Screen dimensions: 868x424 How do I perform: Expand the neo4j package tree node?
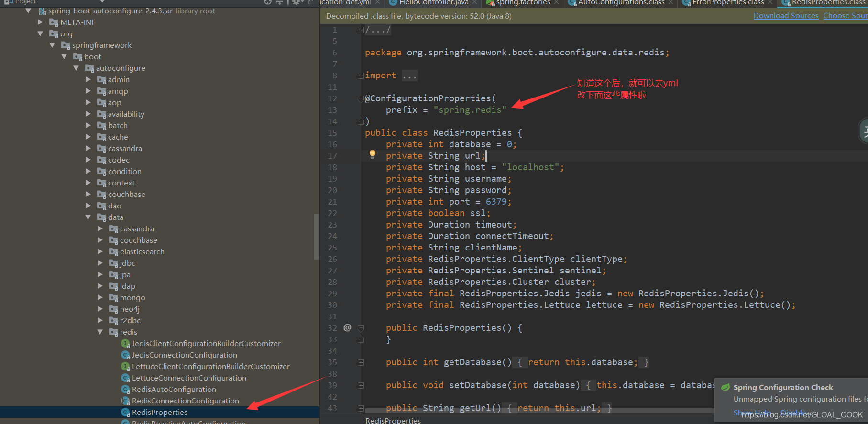click(100, 309)
